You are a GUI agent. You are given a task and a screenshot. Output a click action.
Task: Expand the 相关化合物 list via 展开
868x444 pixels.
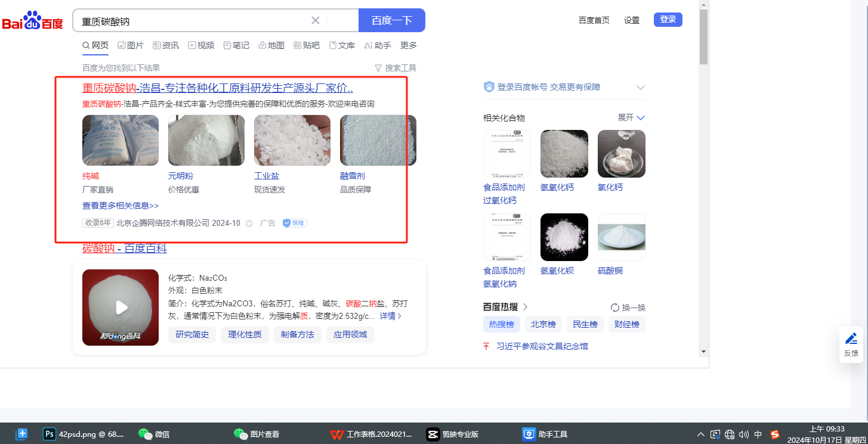(631, 117)
